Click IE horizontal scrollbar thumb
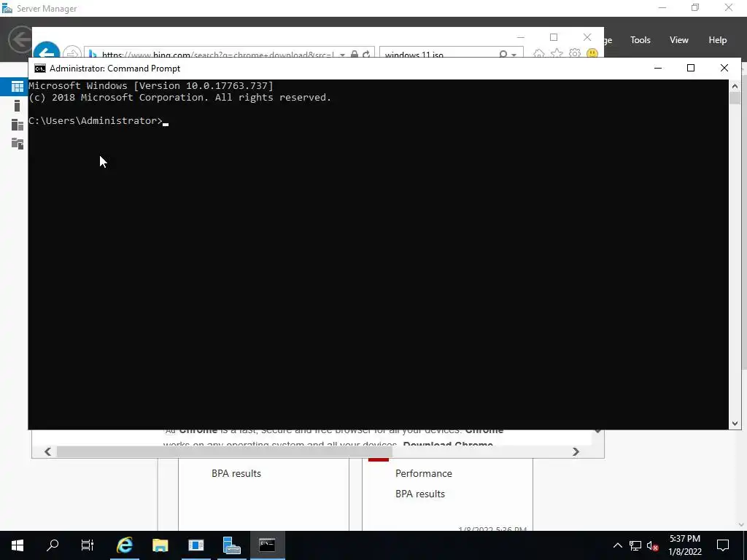747x560 pixels. point(225,451)
